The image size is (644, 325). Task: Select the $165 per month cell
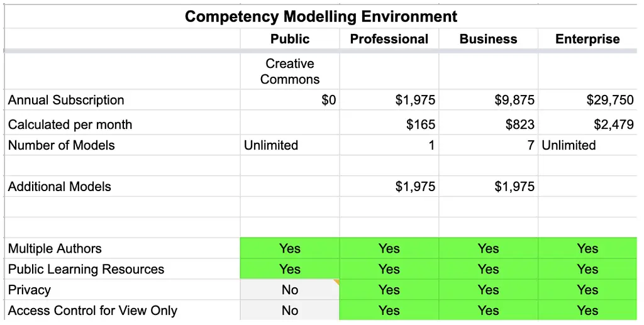tap(389, 124)
